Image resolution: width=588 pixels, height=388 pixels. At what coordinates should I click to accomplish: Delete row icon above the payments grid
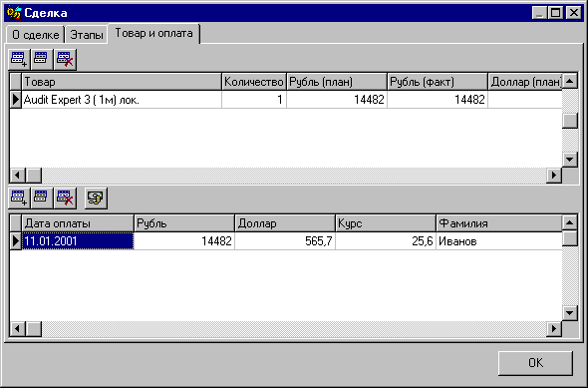[65, 198]
